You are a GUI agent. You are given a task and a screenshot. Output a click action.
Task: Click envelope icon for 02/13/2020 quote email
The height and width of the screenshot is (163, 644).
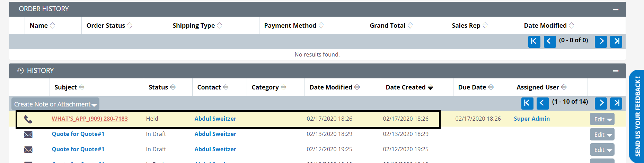(28, 135)
